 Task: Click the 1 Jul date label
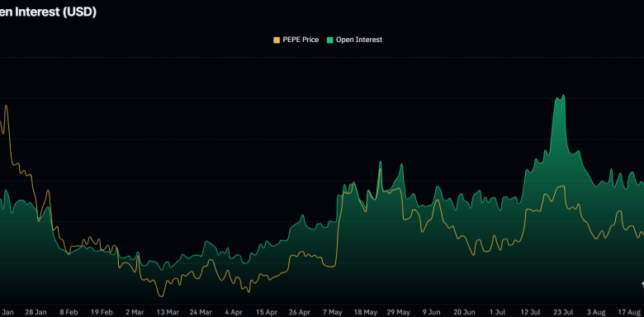pos(497,313)
